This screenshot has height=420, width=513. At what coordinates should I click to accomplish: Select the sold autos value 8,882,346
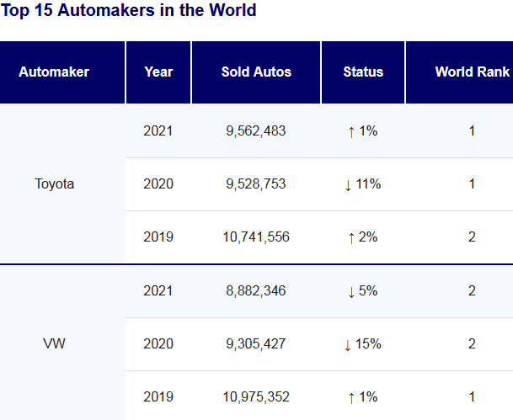[x=256, y=291]
